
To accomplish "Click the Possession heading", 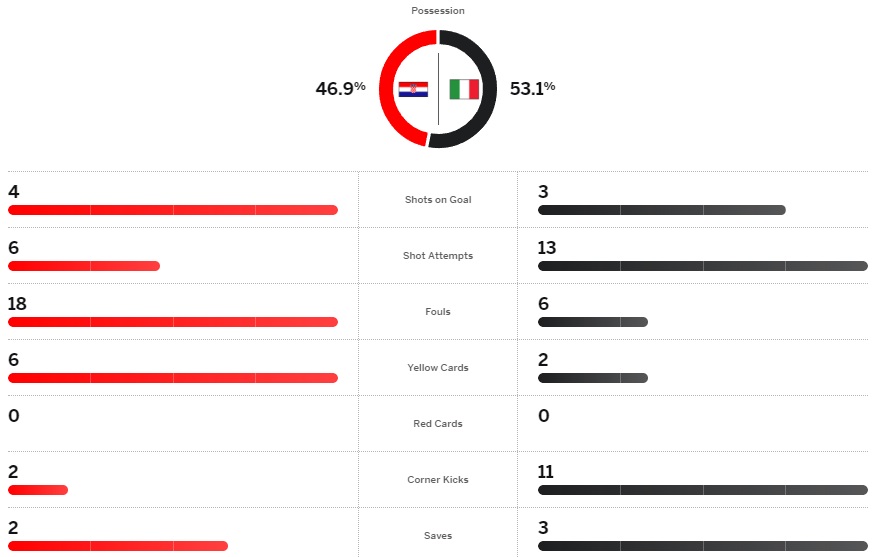I will [438, 11].
